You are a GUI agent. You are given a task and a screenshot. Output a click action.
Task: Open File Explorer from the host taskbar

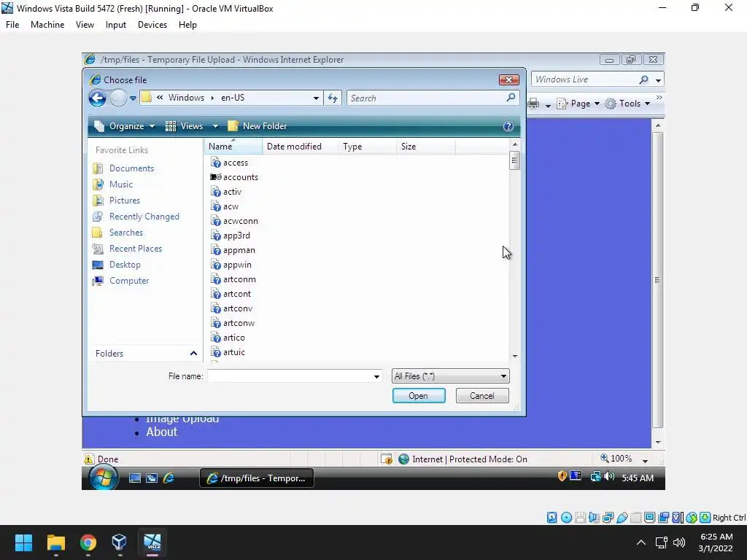coord(55,542)
